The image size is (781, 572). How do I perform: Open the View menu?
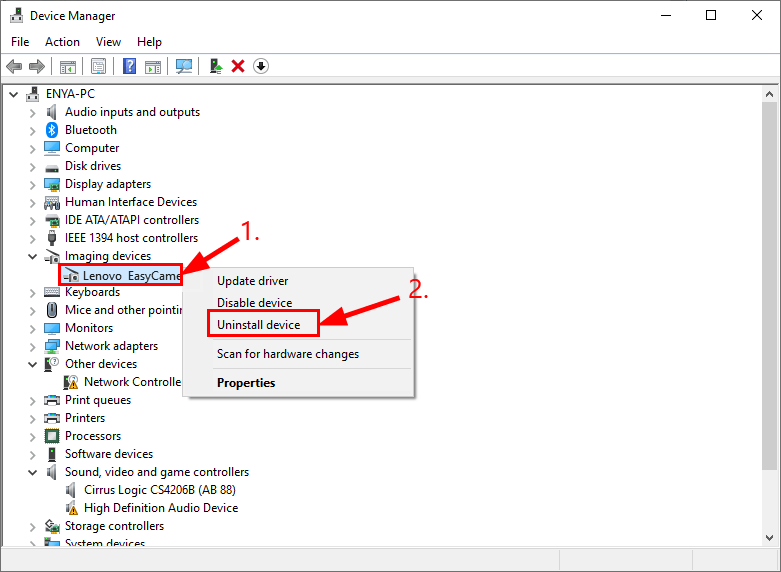tap(108, 42)
